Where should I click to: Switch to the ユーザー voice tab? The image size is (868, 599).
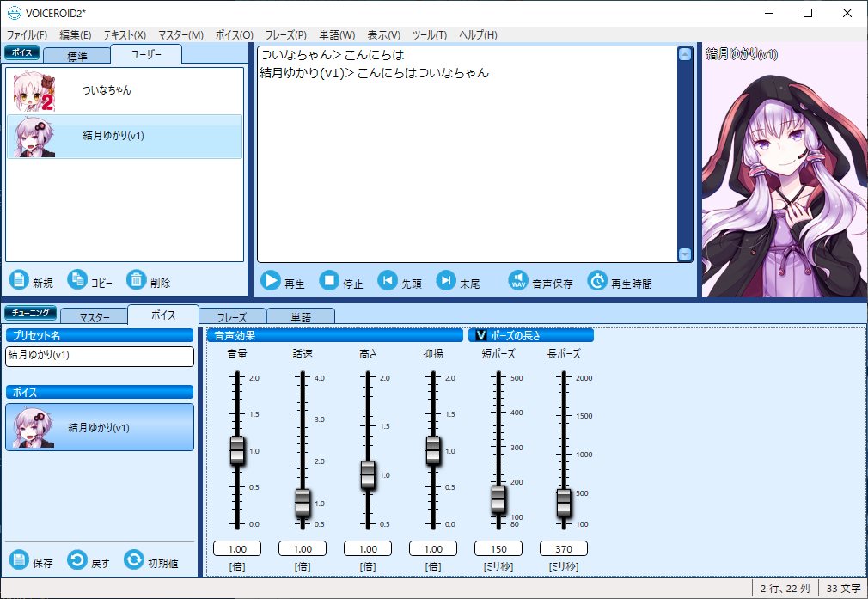tap(146, 54)
